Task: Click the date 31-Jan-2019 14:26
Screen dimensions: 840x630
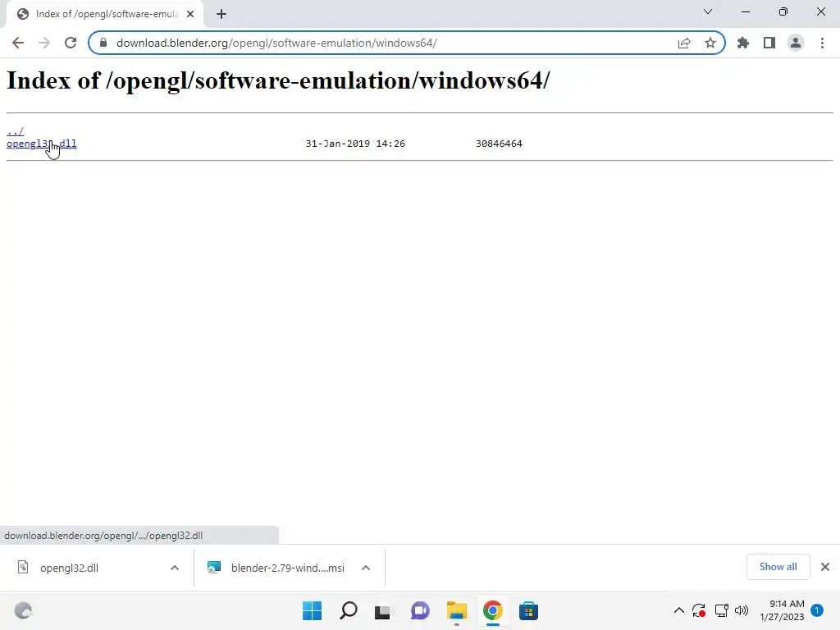Action: (355, 144)
